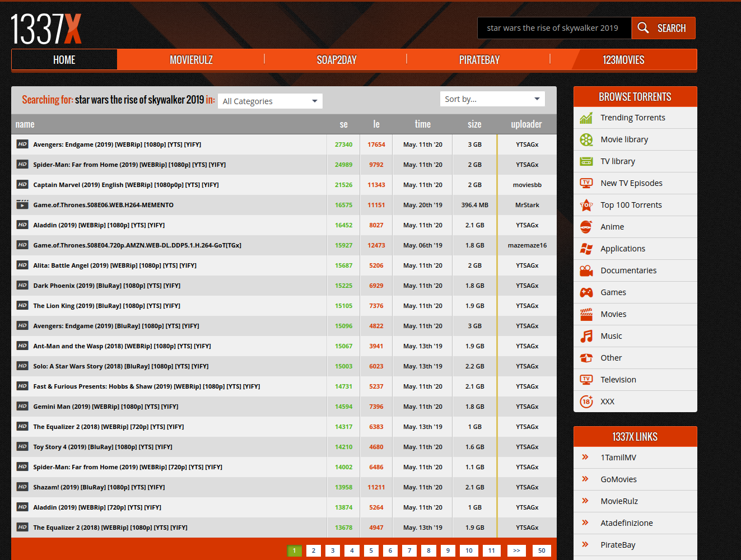The image size is (741, 560).
Task: Click HD icon beside Dark Phoenix row
Action: pos(22,285)
